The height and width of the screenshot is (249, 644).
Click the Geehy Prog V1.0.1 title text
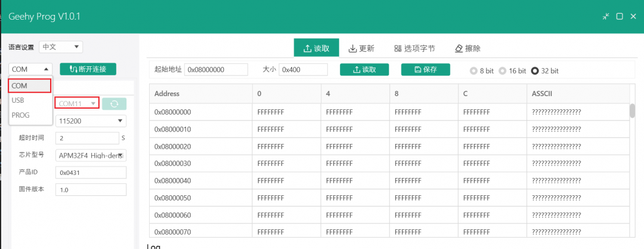click(44, 17)
